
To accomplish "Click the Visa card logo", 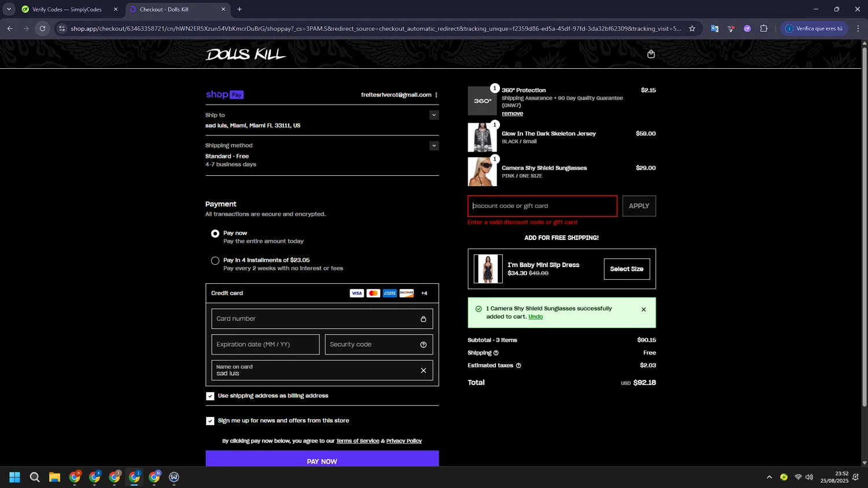I will tap(357, 293).
